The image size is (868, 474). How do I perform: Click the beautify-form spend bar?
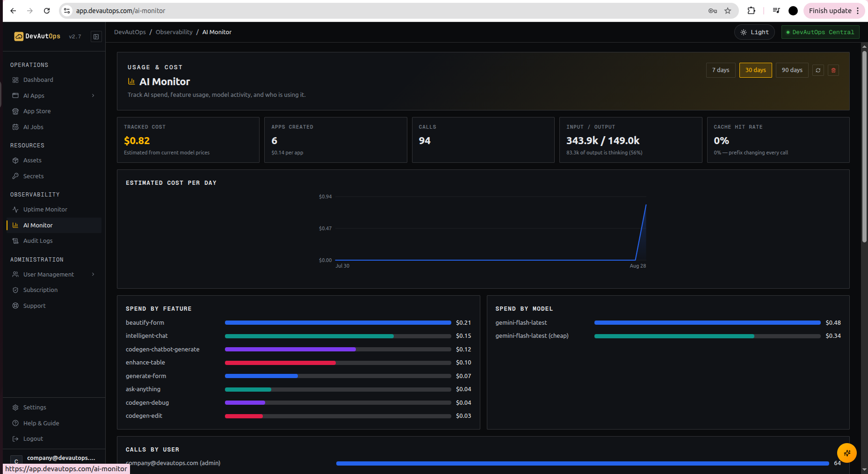[x=338, y=323]
